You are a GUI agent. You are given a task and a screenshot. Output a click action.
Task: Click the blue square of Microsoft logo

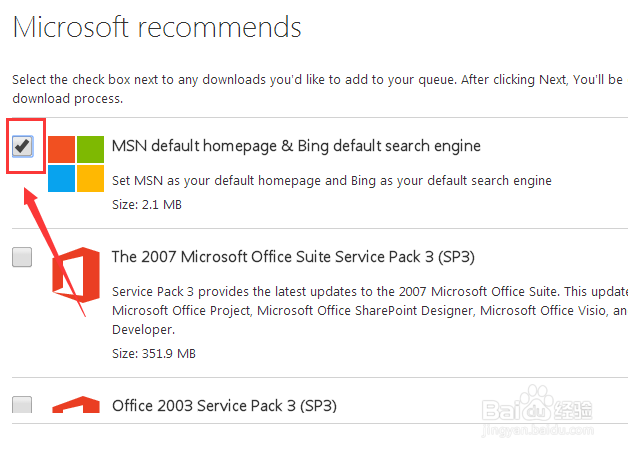click(61, 178)
